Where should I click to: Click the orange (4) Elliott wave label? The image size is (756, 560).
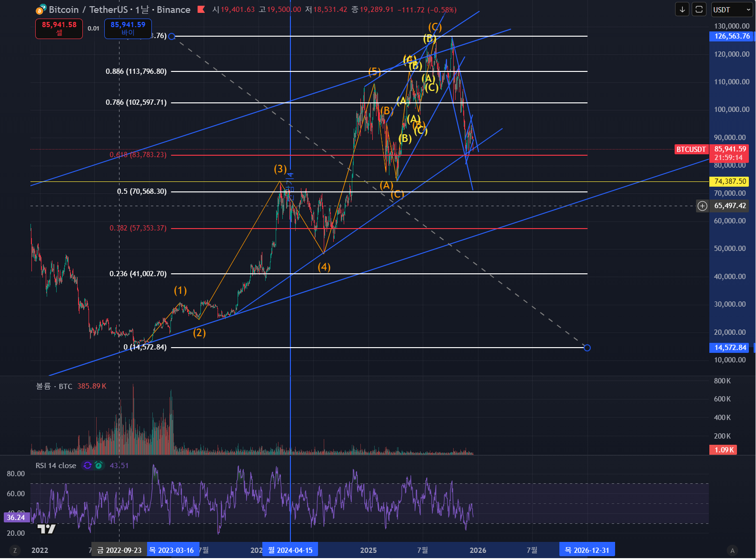coord(324,267)
